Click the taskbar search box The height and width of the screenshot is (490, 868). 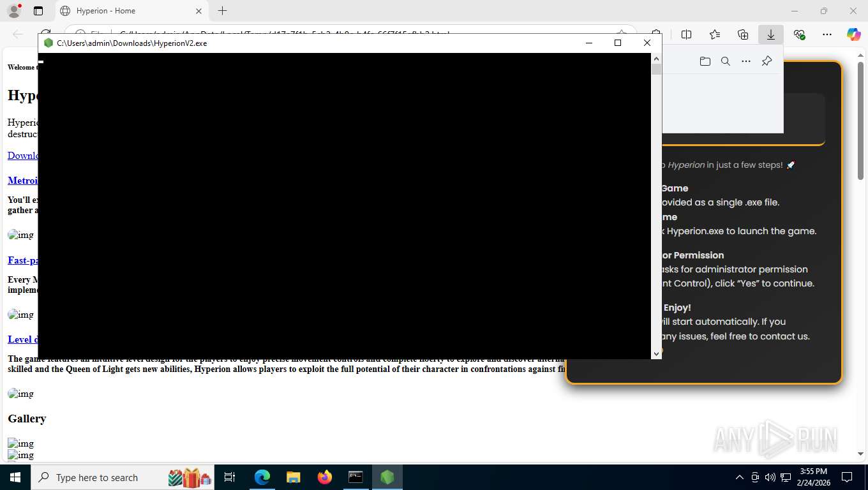(124, 477)
